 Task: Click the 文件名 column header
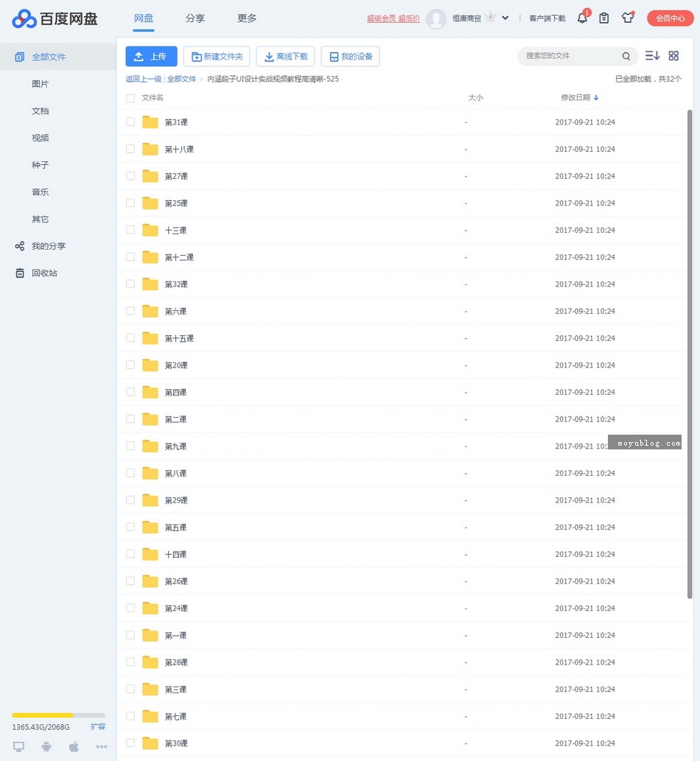coord(153,97)
